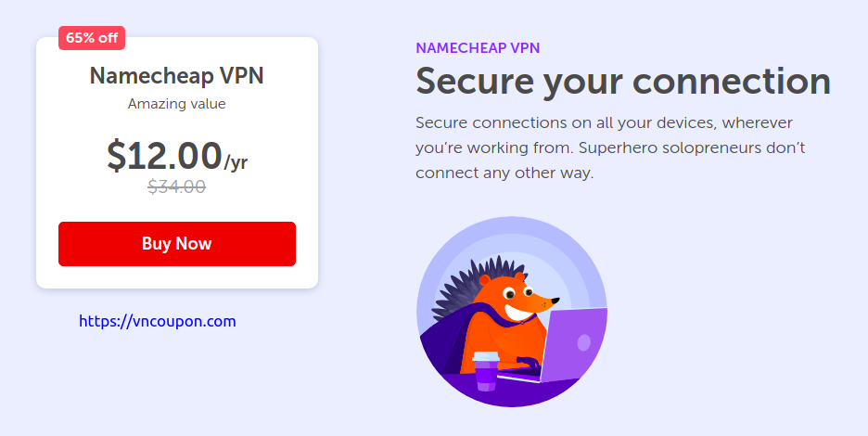The width and height of the screenshot is (868, 436).
Task: Click the $12.00/yr price
Action: (176, 156)
